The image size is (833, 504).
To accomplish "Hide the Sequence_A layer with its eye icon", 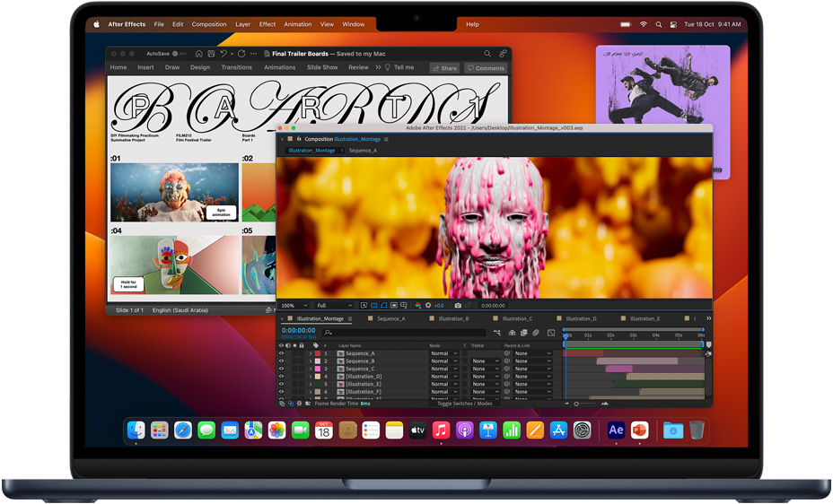I will [x=281, y=353].
